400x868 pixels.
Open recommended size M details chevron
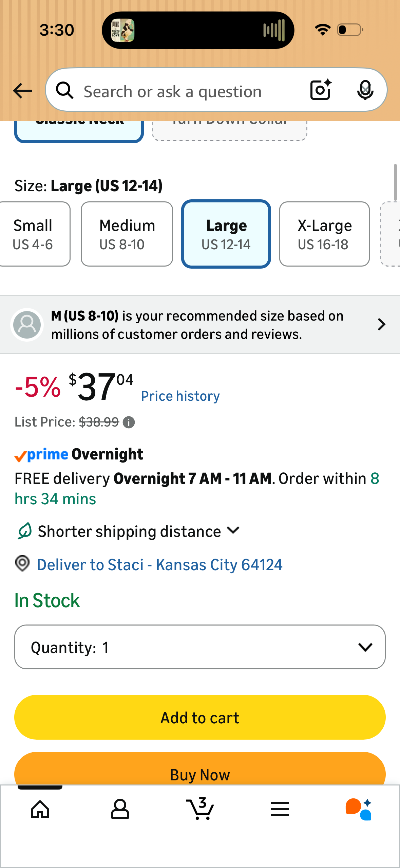[x=382, y=325]
